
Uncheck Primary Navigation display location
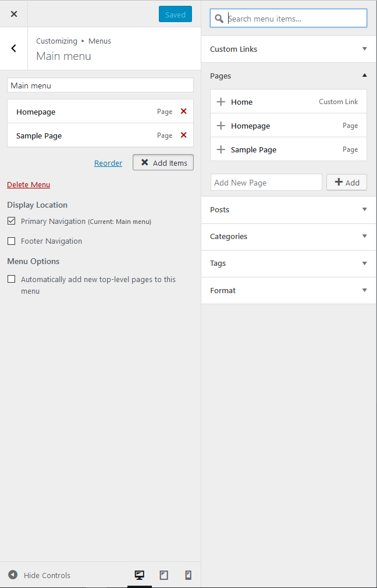(11, 221)
